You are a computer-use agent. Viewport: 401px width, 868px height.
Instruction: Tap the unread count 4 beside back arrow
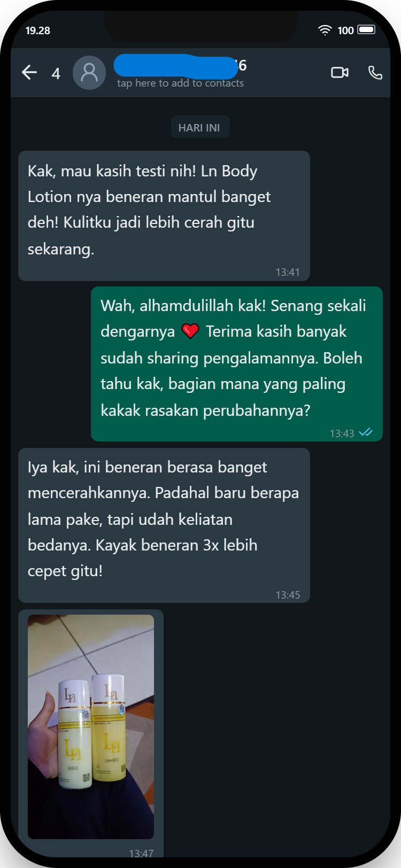point(56,73)
